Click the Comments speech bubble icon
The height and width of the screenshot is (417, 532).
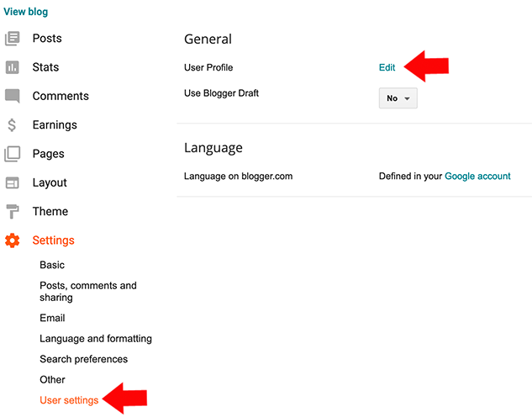point(12,96)
